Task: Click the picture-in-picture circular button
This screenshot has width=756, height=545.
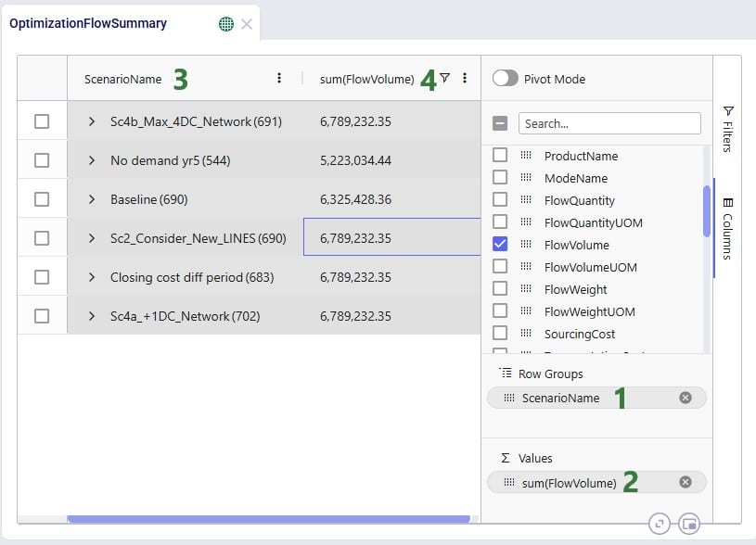Action: 689,524
